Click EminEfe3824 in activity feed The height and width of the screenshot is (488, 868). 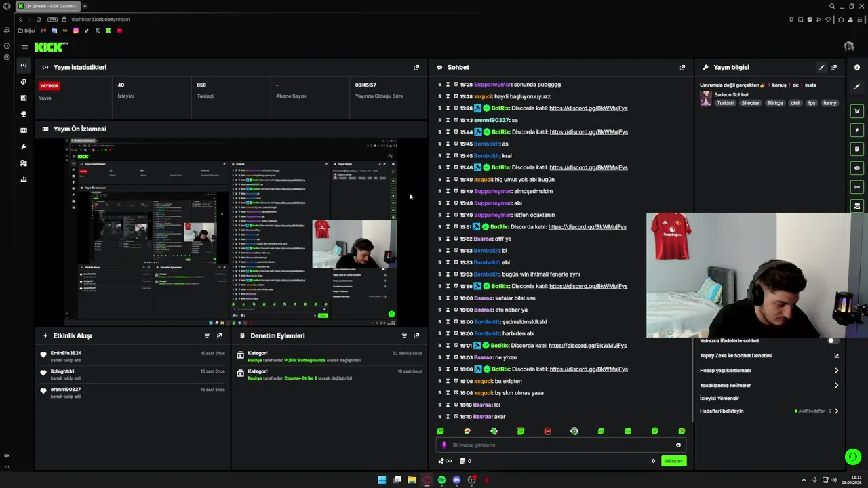click(66, 353)
